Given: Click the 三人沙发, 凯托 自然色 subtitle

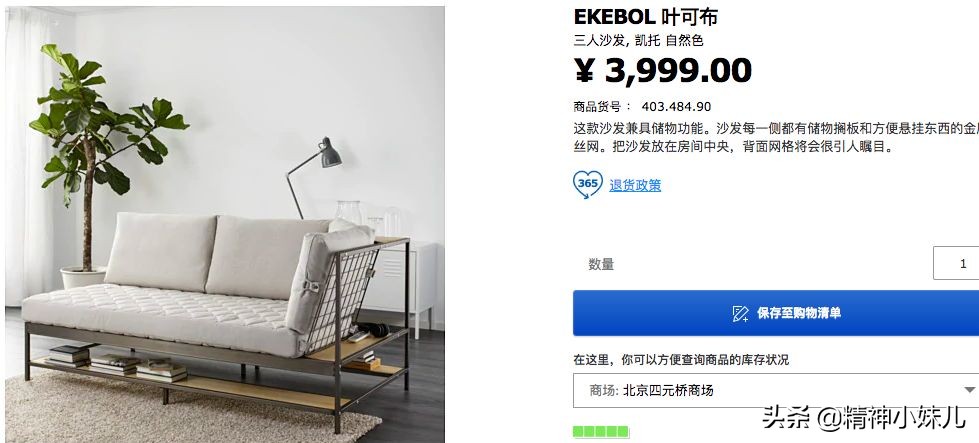Looking at the screenshot, I should [x=638, y=41].
